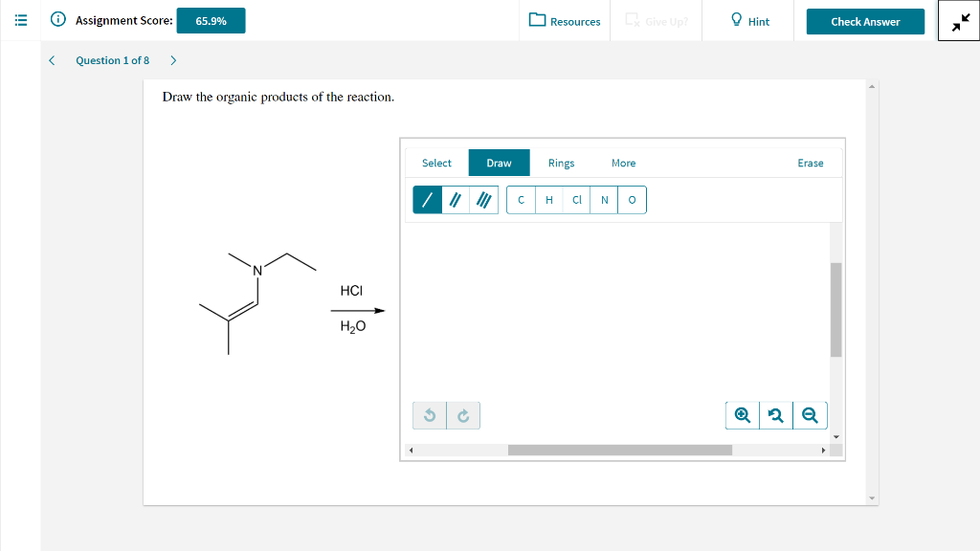Screen dimensions: 980x551
Task: Click the undo arrow icon
Action: (x=429, y=415)
